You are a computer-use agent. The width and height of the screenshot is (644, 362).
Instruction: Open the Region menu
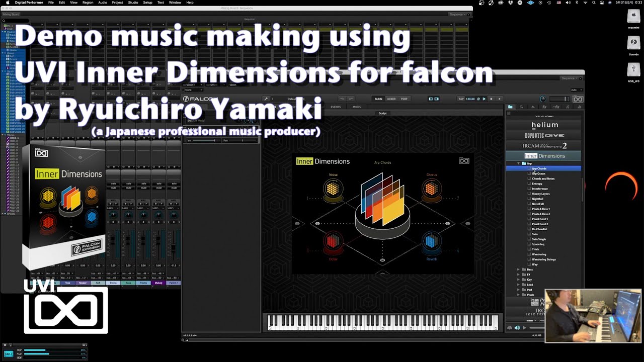coord(88,3)
